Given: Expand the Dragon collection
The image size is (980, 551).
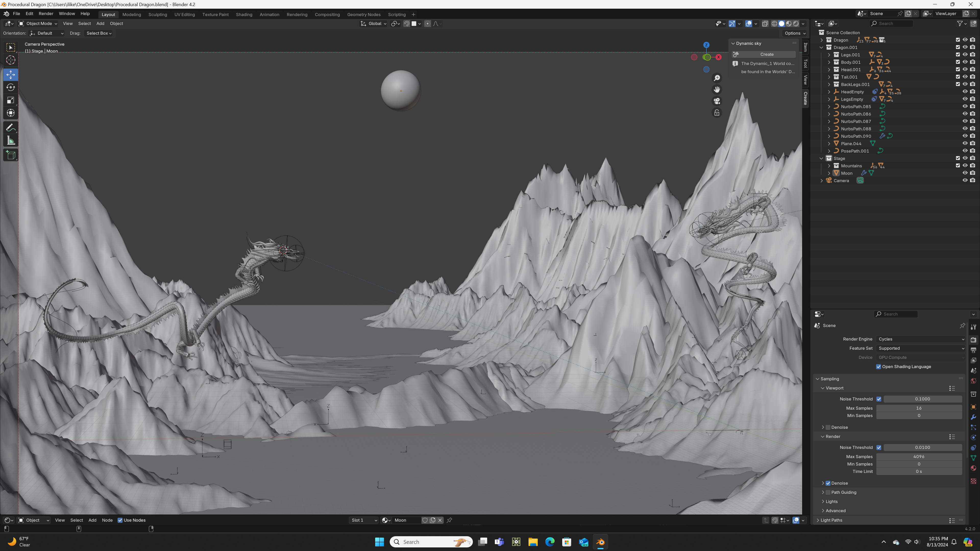Looking at the screenshot, I should point(821,40).
